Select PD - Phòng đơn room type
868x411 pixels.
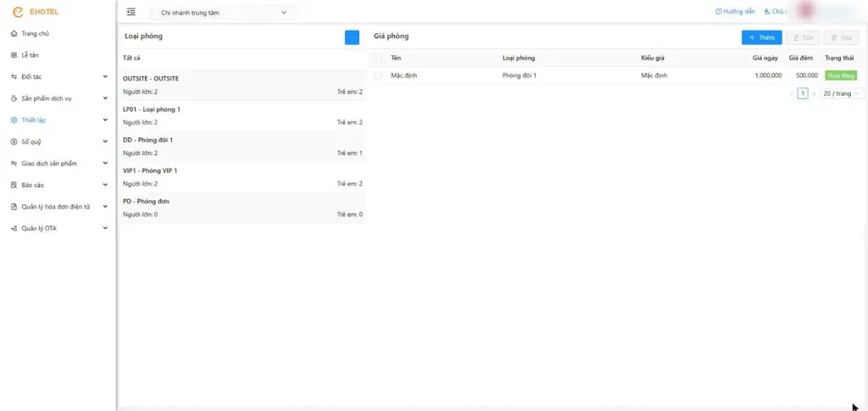click(x=242, y=208)
